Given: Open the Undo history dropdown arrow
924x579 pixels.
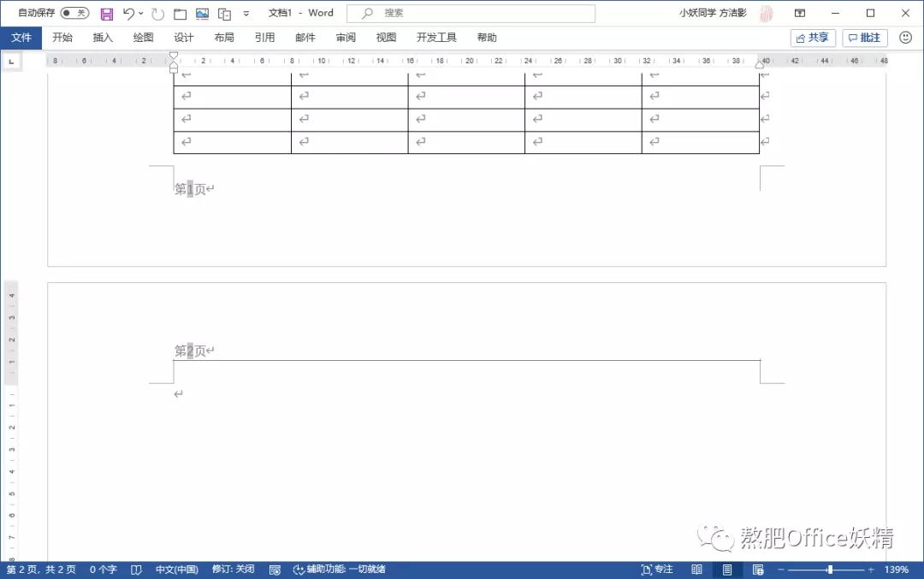Looking at the screenshot, I should click(x=140, y=13).
